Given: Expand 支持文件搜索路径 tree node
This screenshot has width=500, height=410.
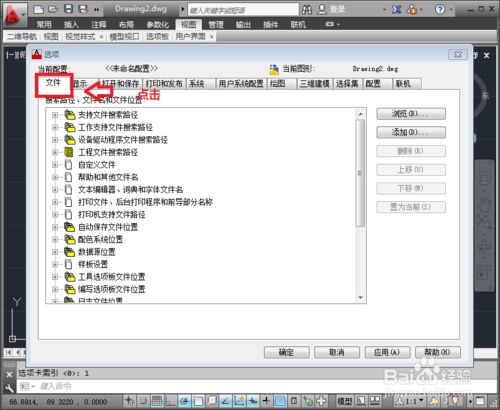Looking at the screenshot, I should tap(55, 115).
